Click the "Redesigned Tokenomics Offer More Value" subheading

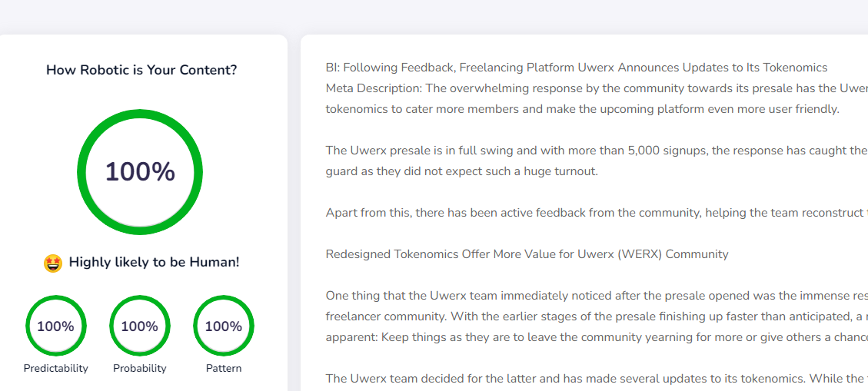tap(527, 254)
